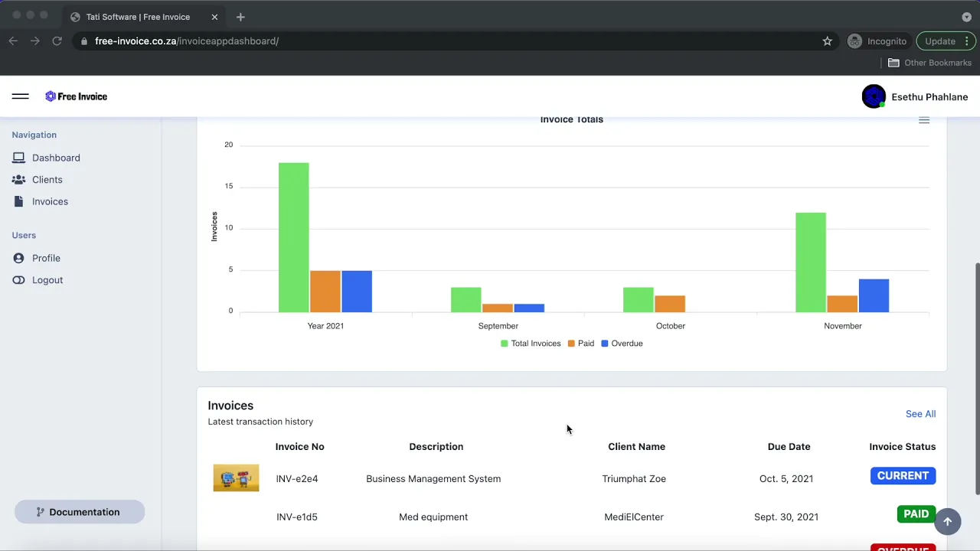Viewport: 980px width, 551px height.
Task: Click the Free Invoice logo
Action: pos(76,96)
